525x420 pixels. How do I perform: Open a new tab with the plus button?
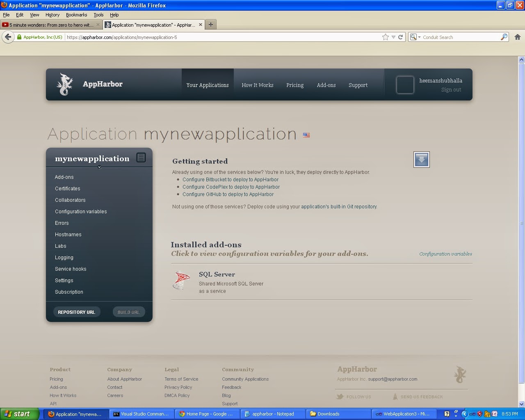click(210, 25)
